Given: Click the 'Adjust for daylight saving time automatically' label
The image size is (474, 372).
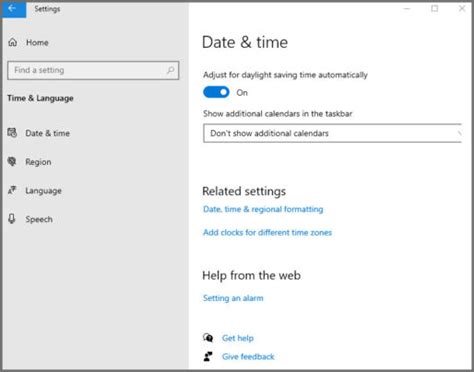Looking at the screenshot, I should pos(285,75).
